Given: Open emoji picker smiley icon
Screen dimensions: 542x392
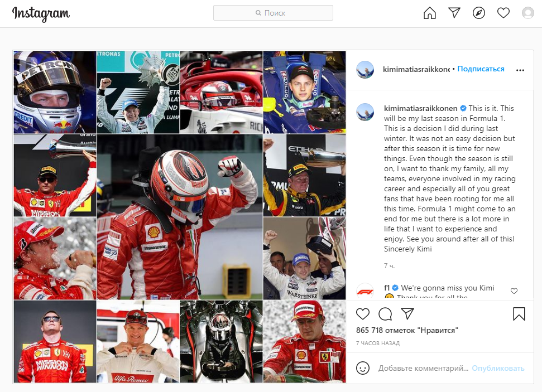Looking at the screenshot, I should point(363,368).
